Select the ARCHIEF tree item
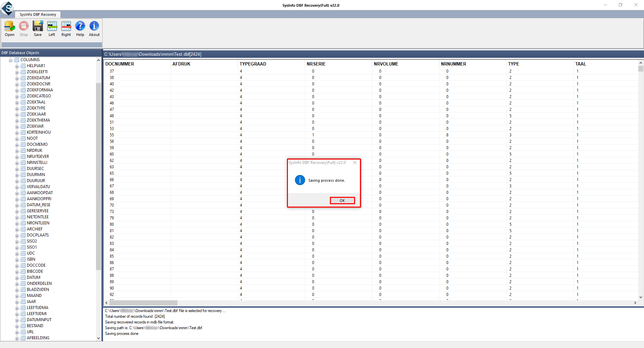This screenshot has width=644, height=348. (x=35, y=229)
